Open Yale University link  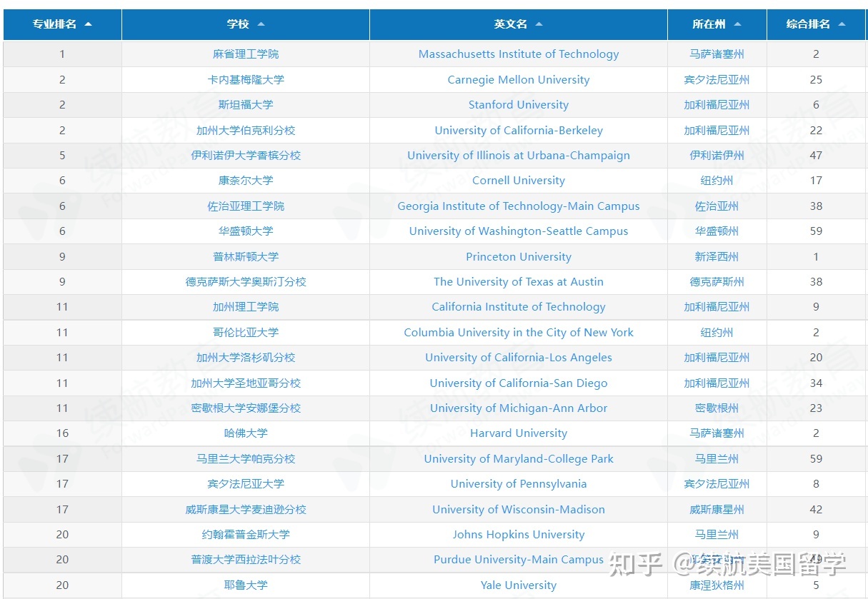519,585
